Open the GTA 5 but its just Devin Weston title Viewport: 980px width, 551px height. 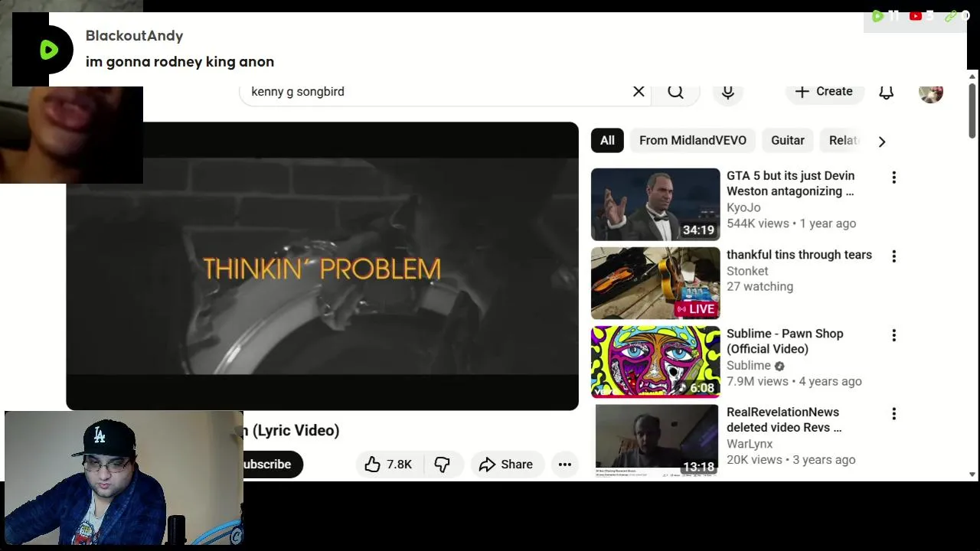click(x=791, y=184)
